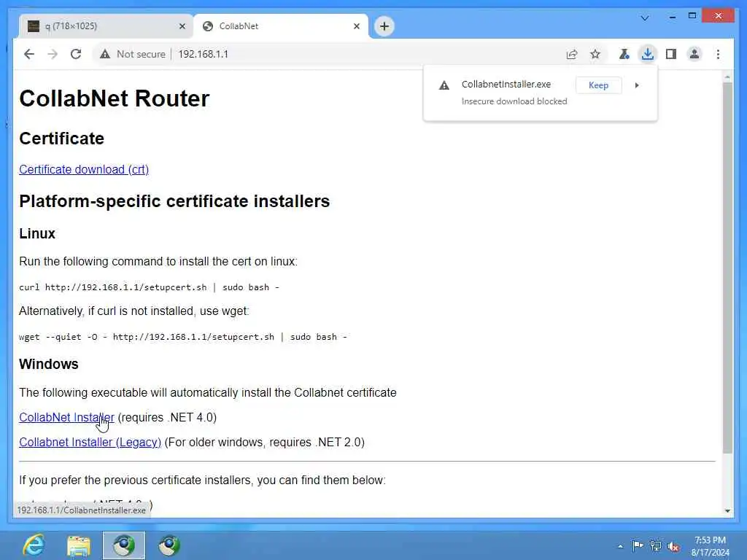This screenshot has height=560, width=747.
Task: Open File Explorer from the taskbar
Action: pyautogui.click(x=79, y=545)
